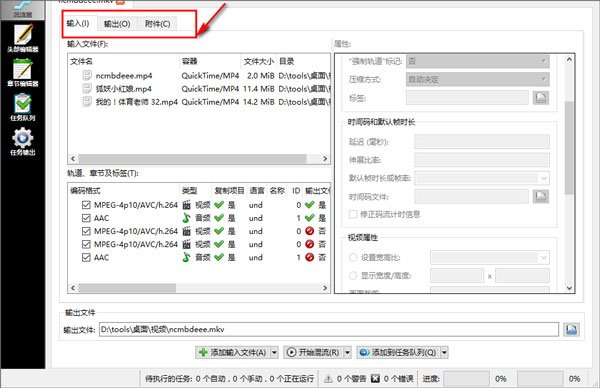This screenshot has height=388, width=600.
Task: Click the 输出文件 path input field
Action: [x=329, y=329]
